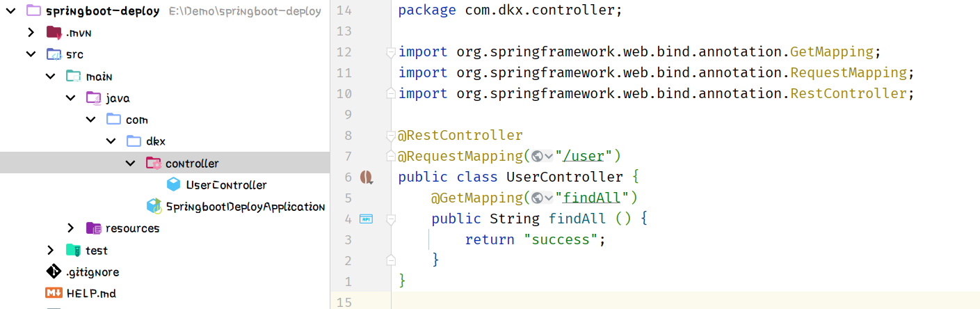This screenshot has width=980, height=309.
Task: Click the findAll method name in declaration
Action: [x=578, y=219]
